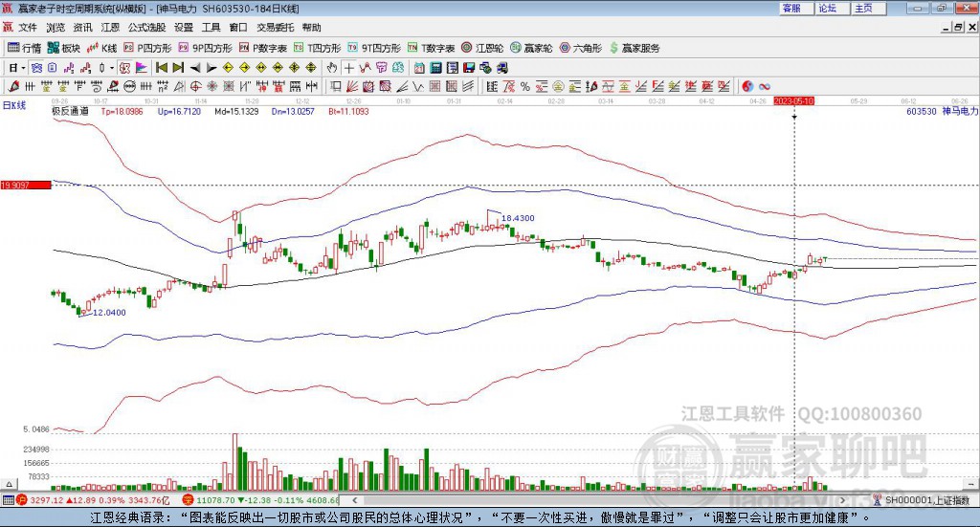Step chart left with black left arrow

pyautogui.click(x=195, y=68)
